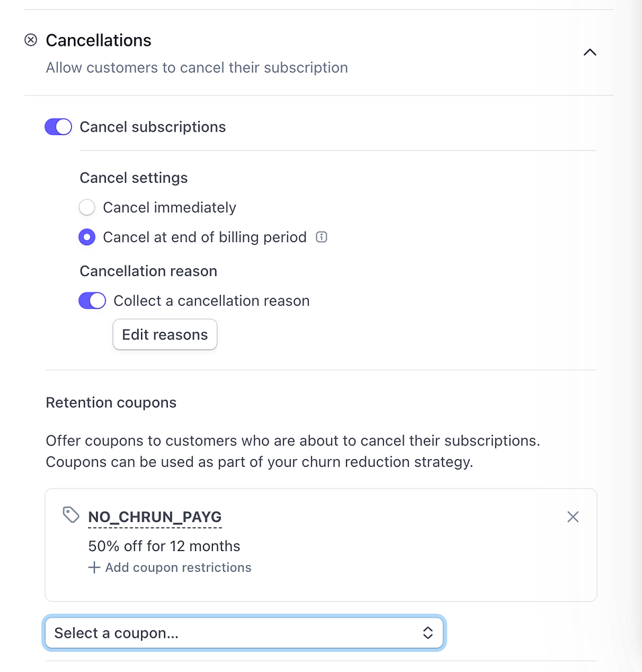Collapse the Cancellations section with the chevron
Screen dimensions: 642x672
click(x=590, y=52)
